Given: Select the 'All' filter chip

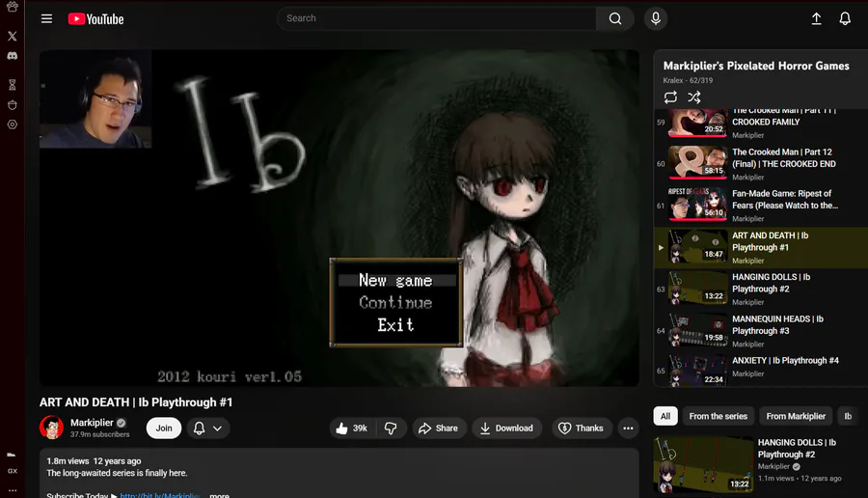Looking at the screenshot, I should pos(665,416).
